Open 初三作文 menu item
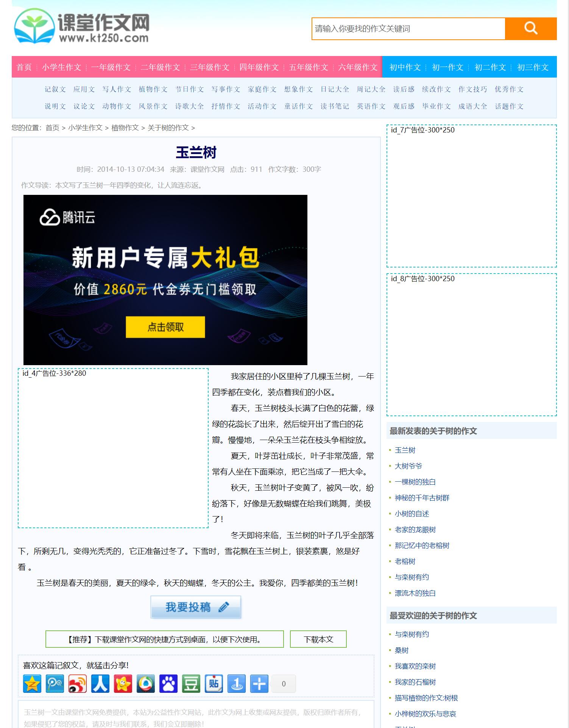569x728 pixels. (x=533, y=67)
